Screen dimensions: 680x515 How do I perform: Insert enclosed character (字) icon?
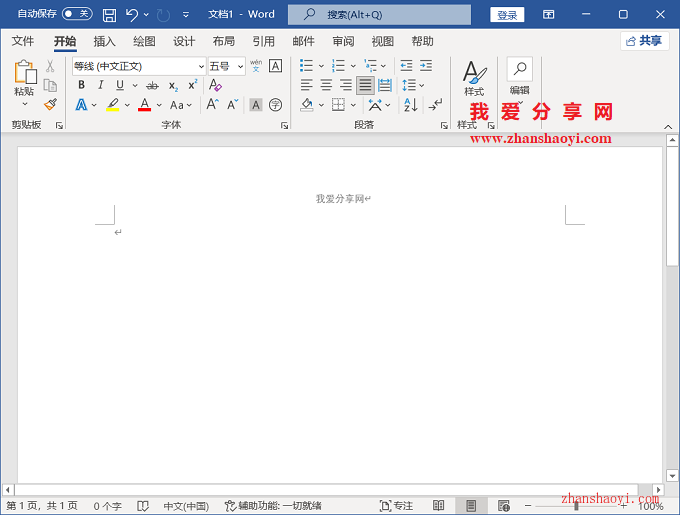pos(275,105)
